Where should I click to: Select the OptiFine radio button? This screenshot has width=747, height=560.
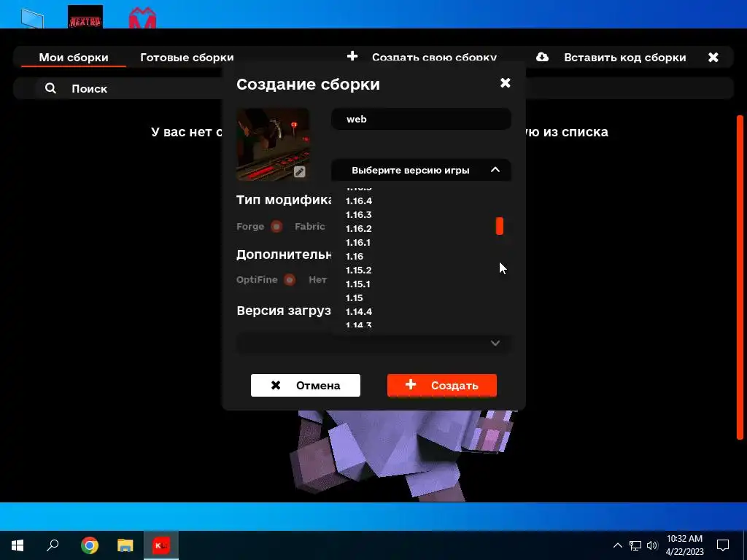pyautogui.click(x=289, y=279)
